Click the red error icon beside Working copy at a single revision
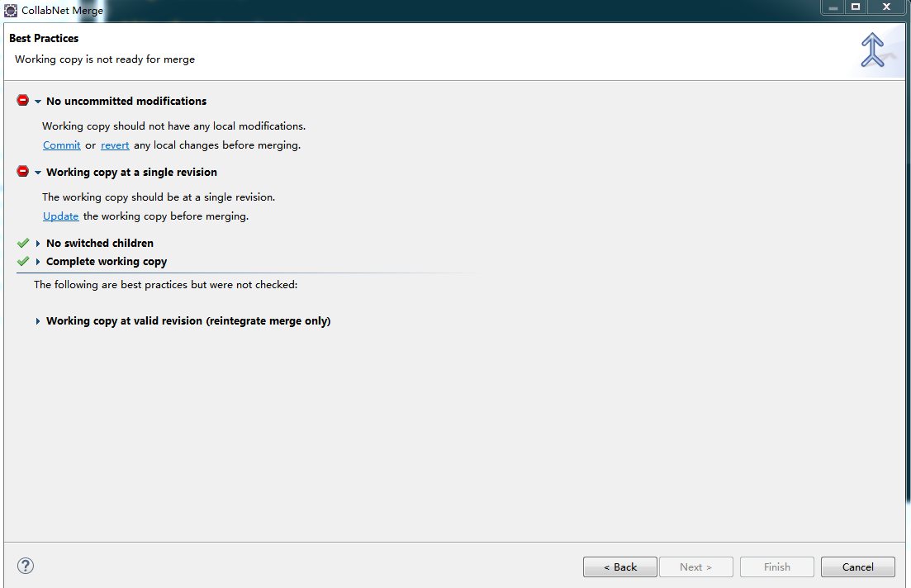The width and height of the screenshot is (911, 588). (x=22, y=172)
